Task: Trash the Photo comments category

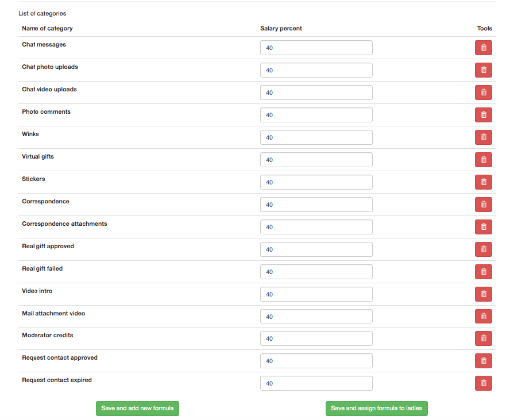Action: (x=484, y=115)
